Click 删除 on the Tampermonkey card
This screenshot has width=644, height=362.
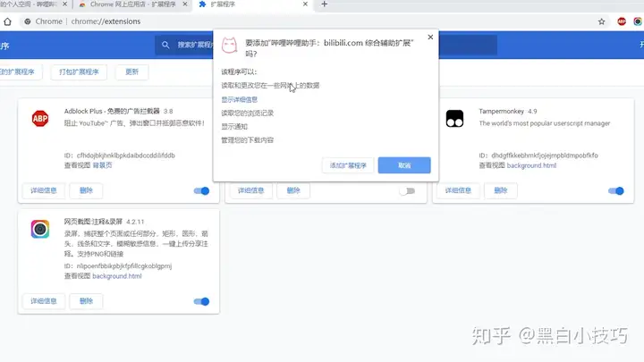[500, 190]
